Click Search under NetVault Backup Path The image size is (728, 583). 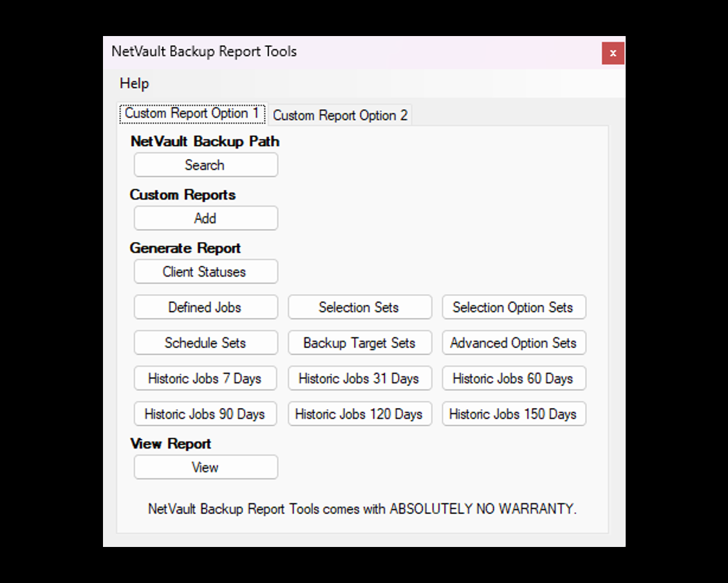[x=205, y=165]
